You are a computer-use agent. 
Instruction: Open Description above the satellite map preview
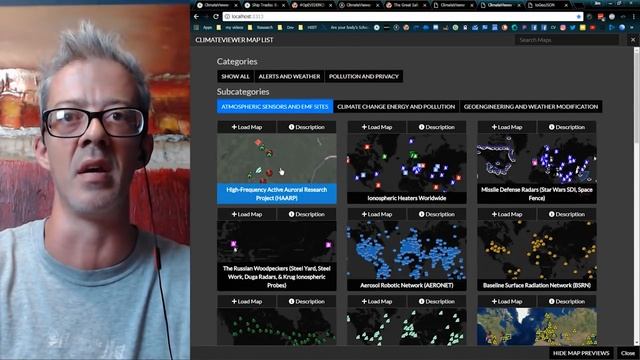[x=567, y=302]
